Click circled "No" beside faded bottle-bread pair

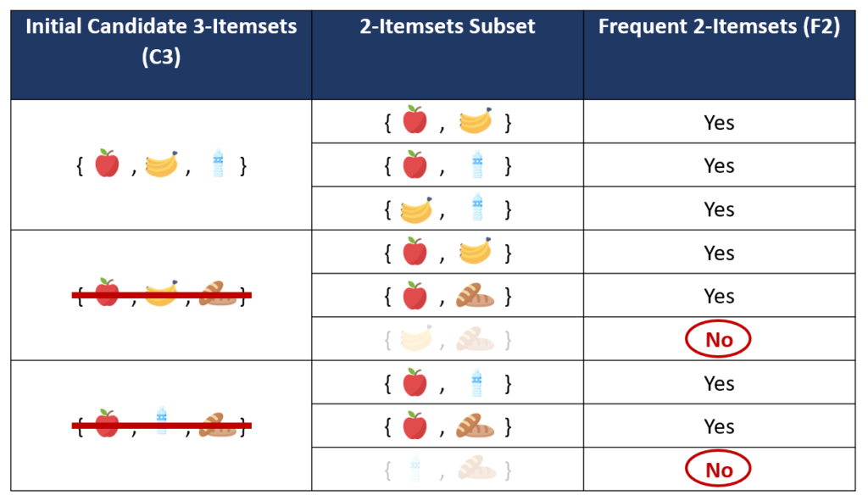tap(719, 469)
